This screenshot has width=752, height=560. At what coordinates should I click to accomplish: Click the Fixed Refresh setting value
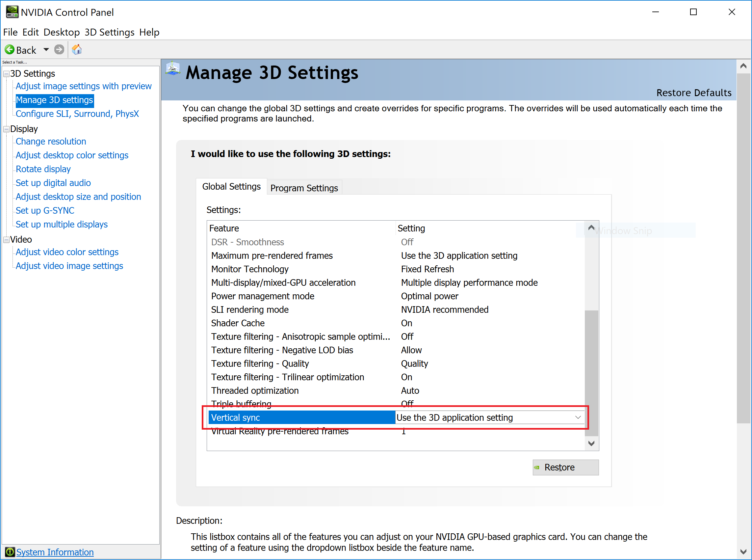click(428, 269)
